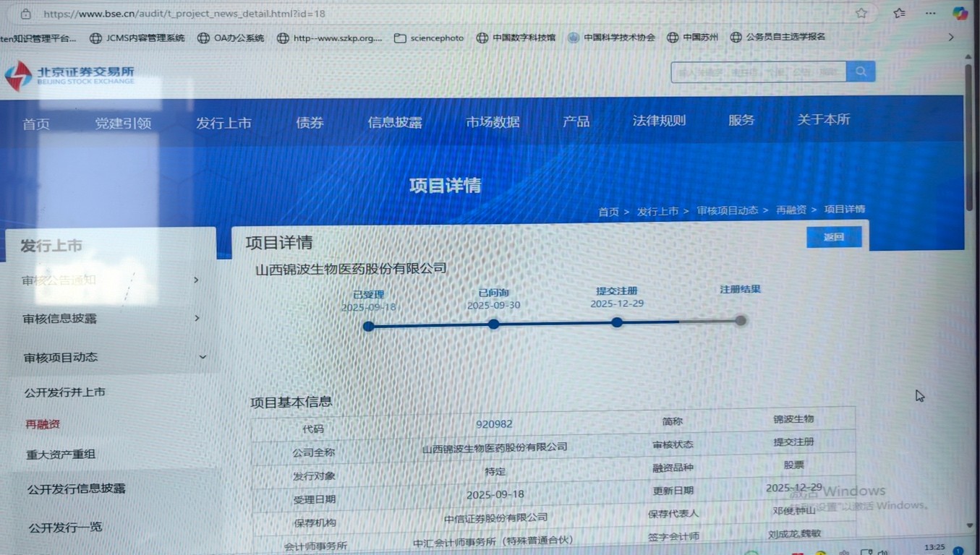Collapse the 审核项目动态 sidebar chevron

(x=203, y=357)
